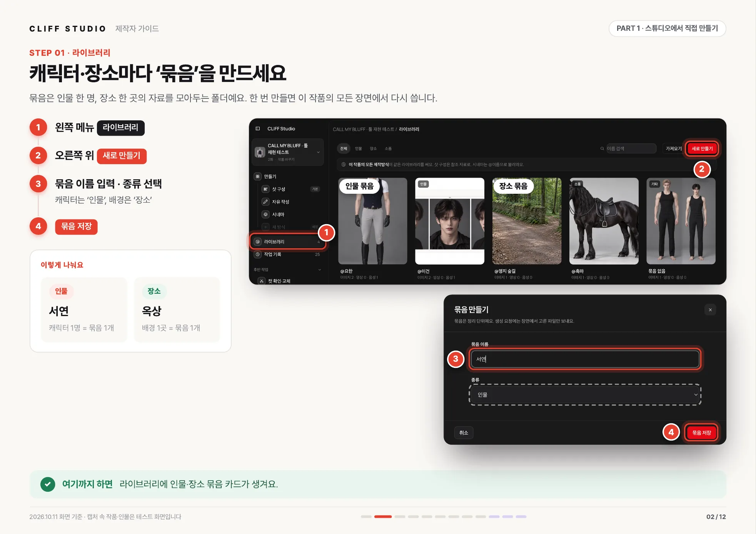Open the @영지 숲길 forest path thumbnail

tap(527, 221)
